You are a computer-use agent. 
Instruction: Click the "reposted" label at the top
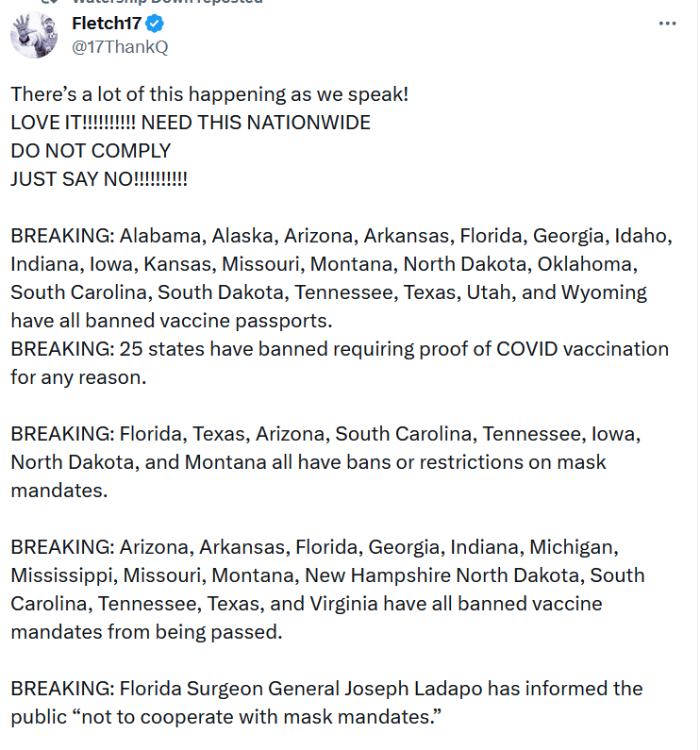tap(232, 2)
